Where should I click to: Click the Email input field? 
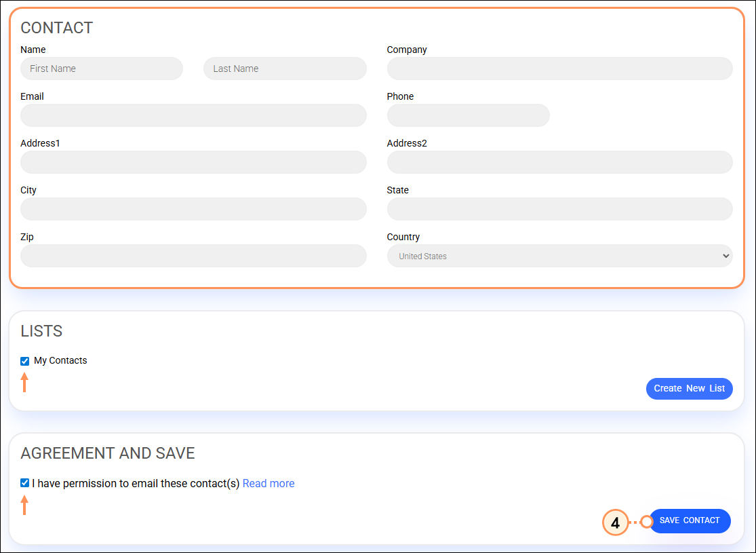click(x=193, y=115)
